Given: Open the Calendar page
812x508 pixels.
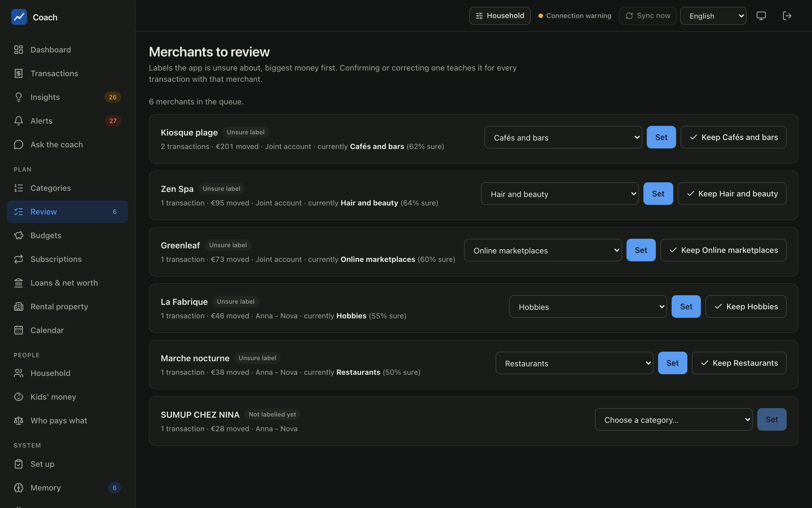Looking at the screenshot, I should (67, 330).
